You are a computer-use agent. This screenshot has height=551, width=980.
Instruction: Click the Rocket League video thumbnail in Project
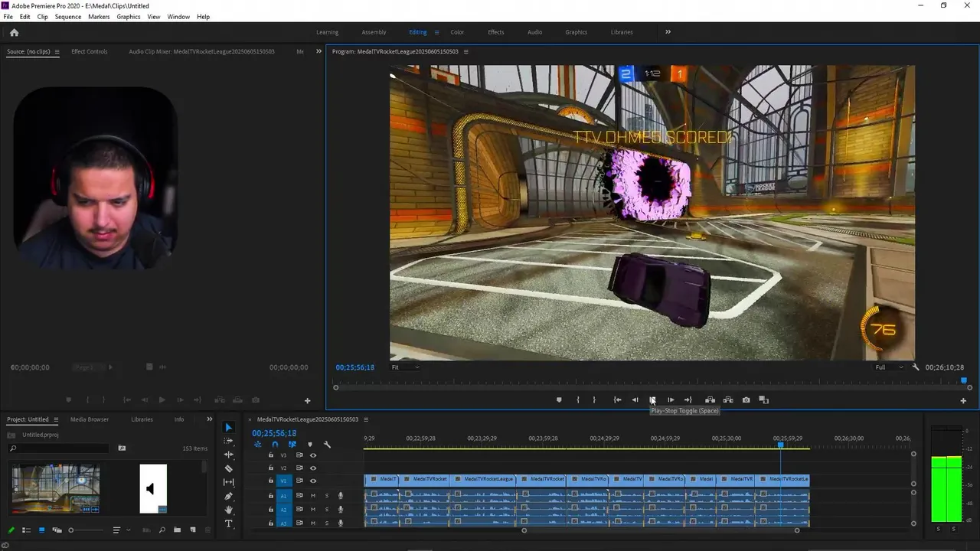(x=55, y=488)
